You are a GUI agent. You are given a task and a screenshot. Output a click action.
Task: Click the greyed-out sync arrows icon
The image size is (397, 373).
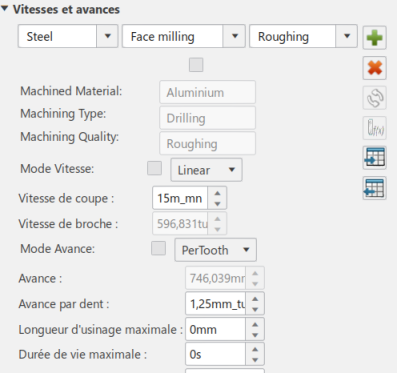[375, 98]
